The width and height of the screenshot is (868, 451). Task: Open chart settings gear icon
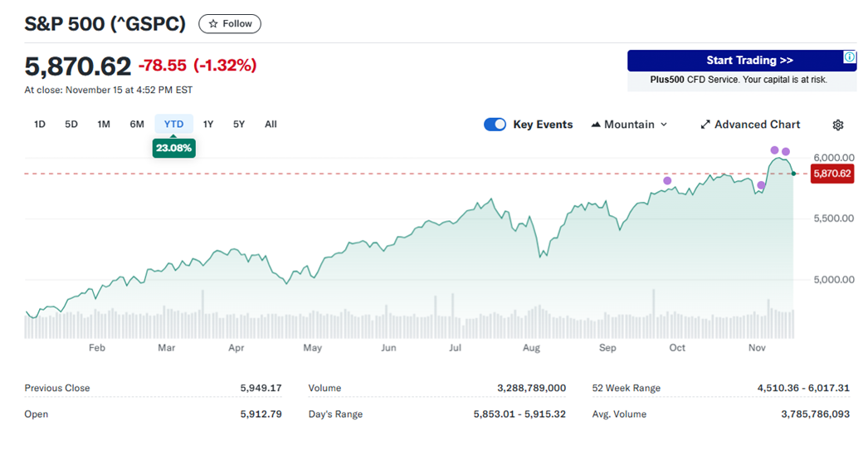[x=837, y=125]
